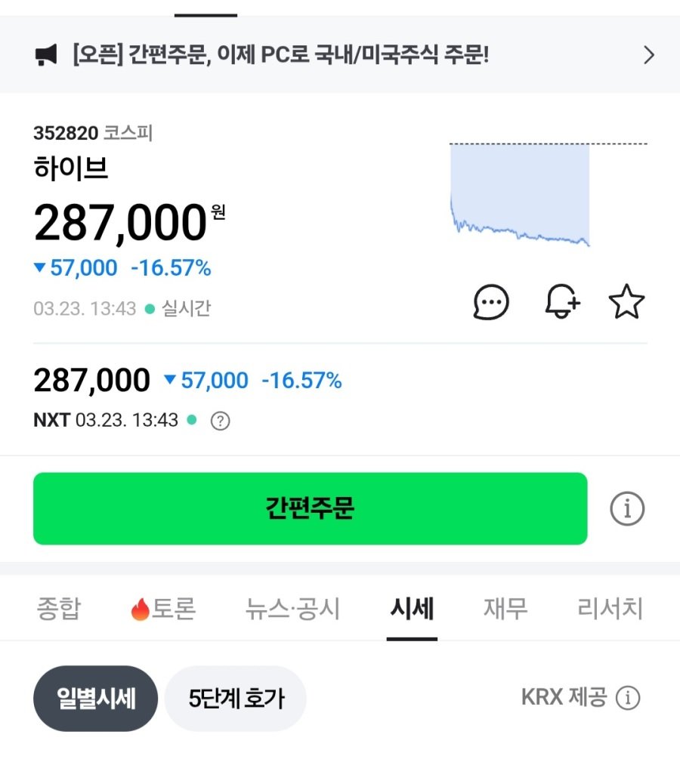The image size is (680, 784).
Task: Expand the announcement banner chevron
Action: (x=648, y=55)
